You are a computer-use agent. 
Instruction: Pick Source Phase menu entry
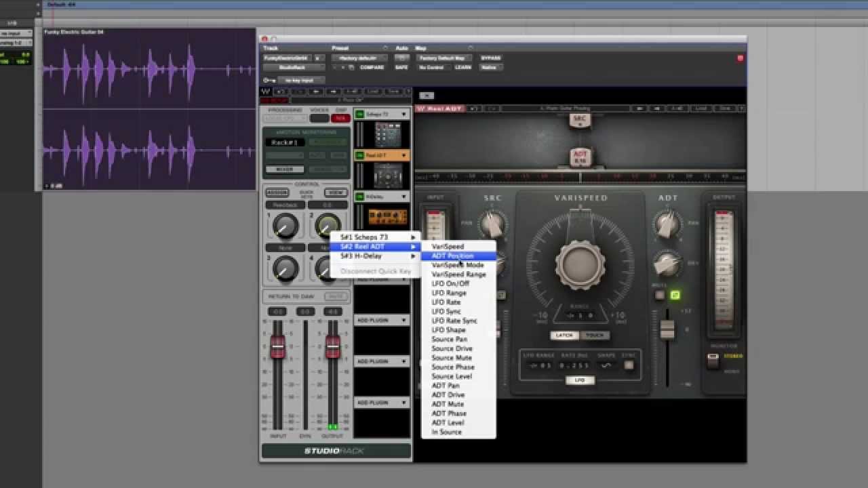click(x=458, y=367)
